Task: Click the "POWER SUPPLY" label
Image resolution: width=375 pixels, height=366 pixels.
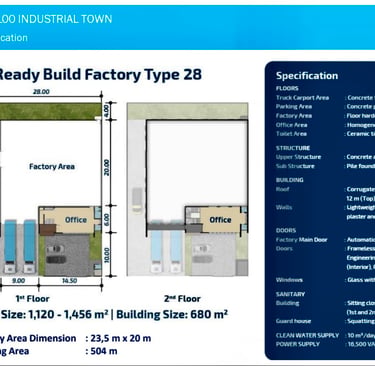Action: coord(298,344)
